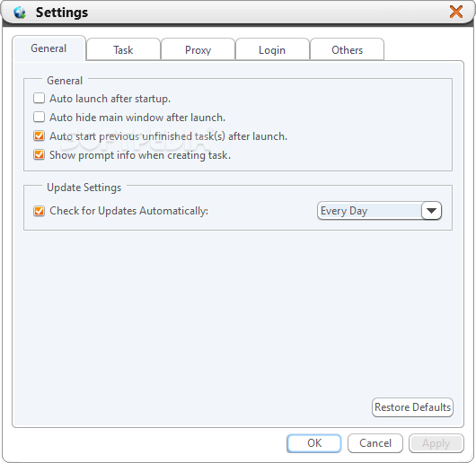
Task: Click the Cancel button
Action: pyautogui.click(x=375, y=443)
